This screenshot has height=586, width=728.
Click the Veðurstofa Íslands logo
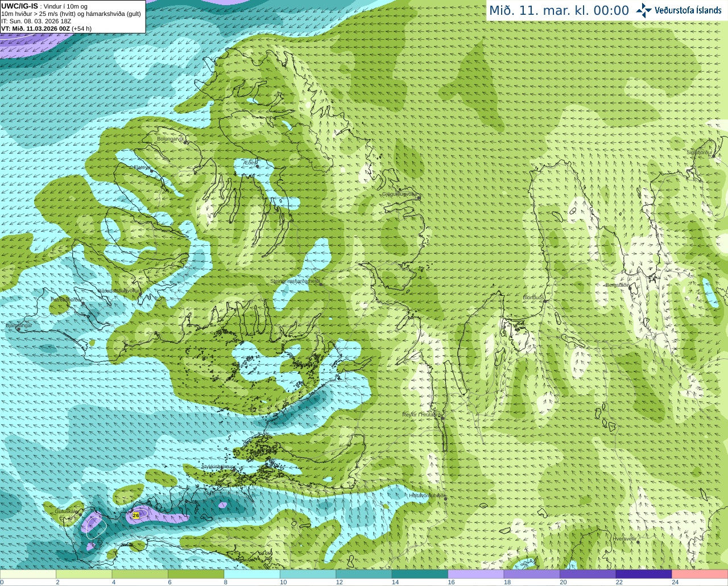click(679, 10)
